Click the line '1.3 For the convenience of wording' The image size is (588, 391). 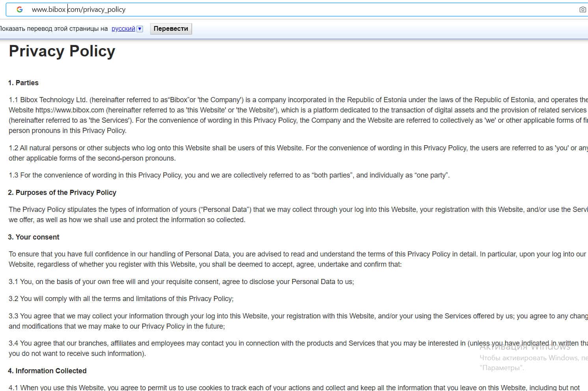(x=229, y=175)
